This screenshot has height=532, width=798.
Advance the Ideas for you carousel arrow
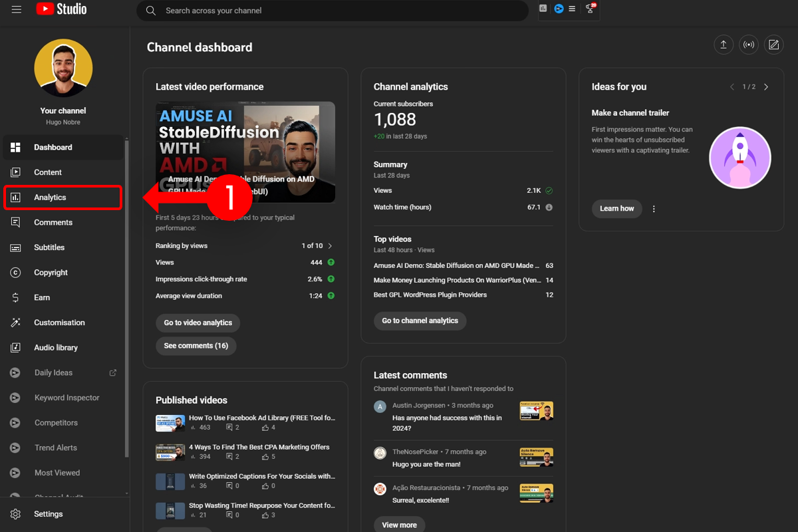[765, 86]
